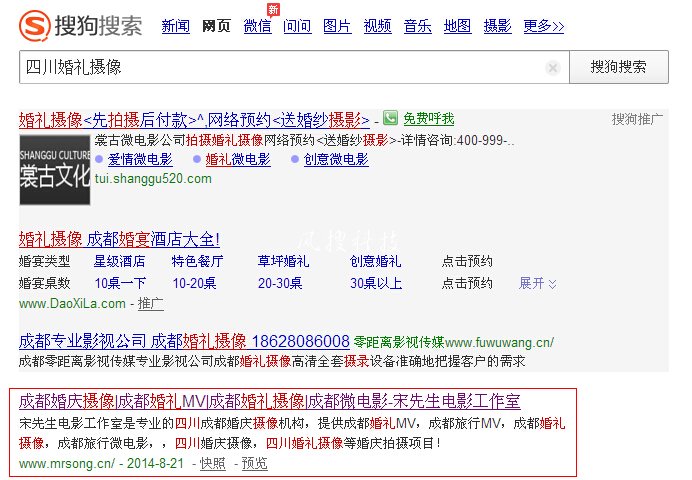Viewport: 692px width, 480px height.
Task: Open the 宋先生电影工作室 result title
Action: tap(269, 402)
